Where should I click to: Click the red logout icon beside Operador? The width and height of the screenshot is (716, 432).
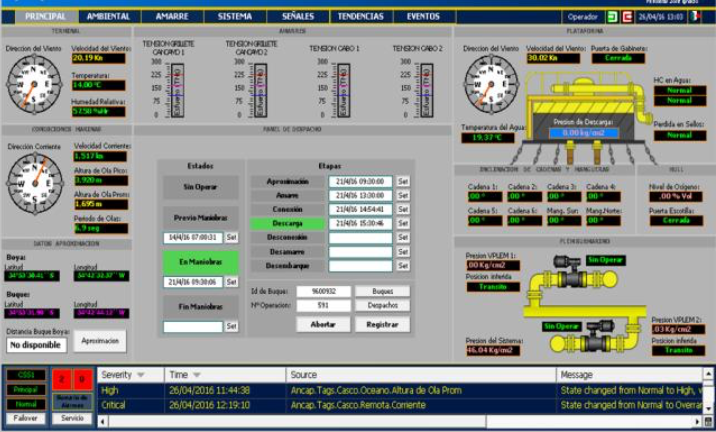(x=627, y=17)
